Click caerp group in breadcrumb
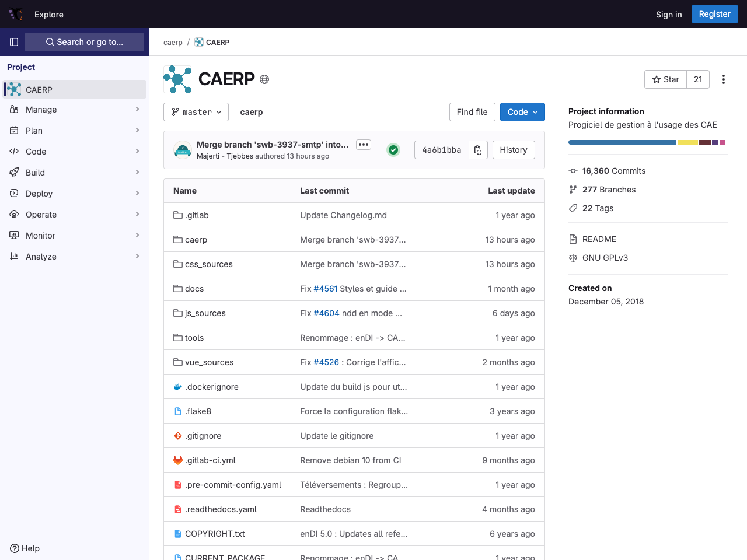The width and height of the screenshot is (747, 560). (173, 43)
